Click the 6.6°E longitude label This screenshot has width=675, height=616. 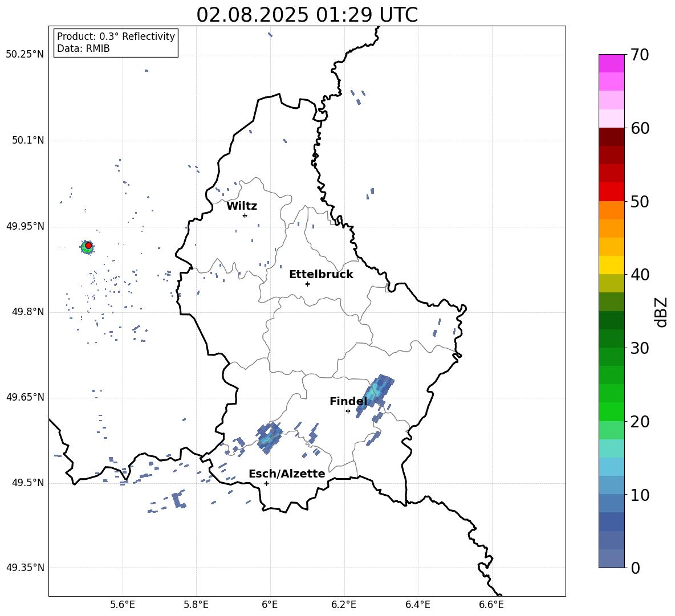[x=491, y=605]
